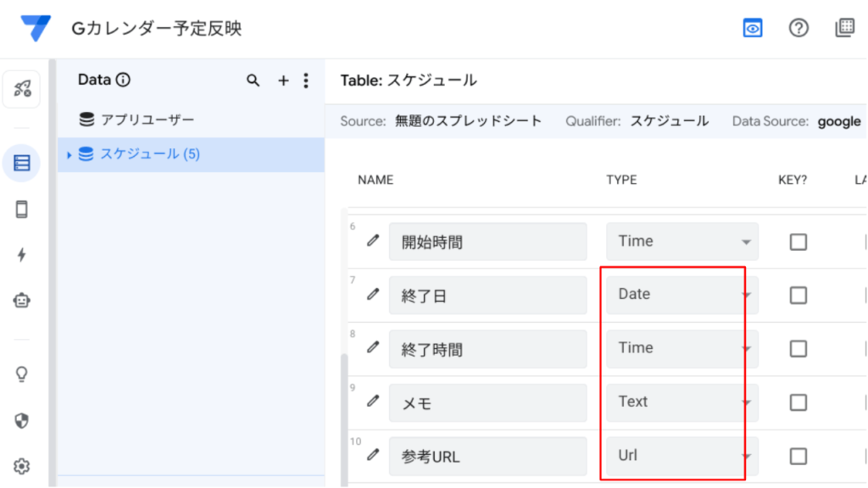Toggle KEY checkbox for メモ row
The height and width of the screenshot is (488, 868).
[798, 402]
